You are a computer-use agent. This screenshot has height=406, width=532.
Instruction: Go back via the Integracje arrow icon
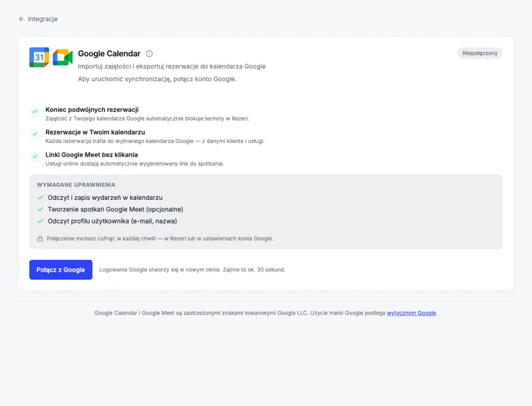coord(22,19)
